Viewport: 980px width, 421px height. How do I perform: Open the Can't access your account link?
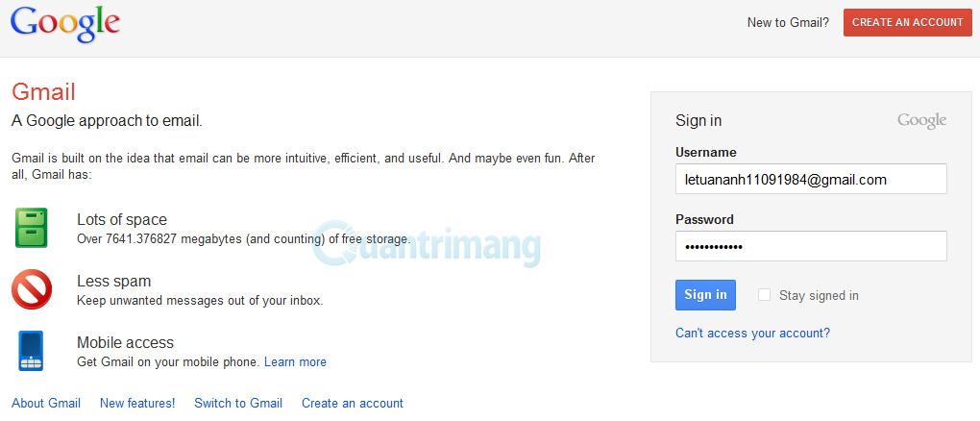click(752, 333)
